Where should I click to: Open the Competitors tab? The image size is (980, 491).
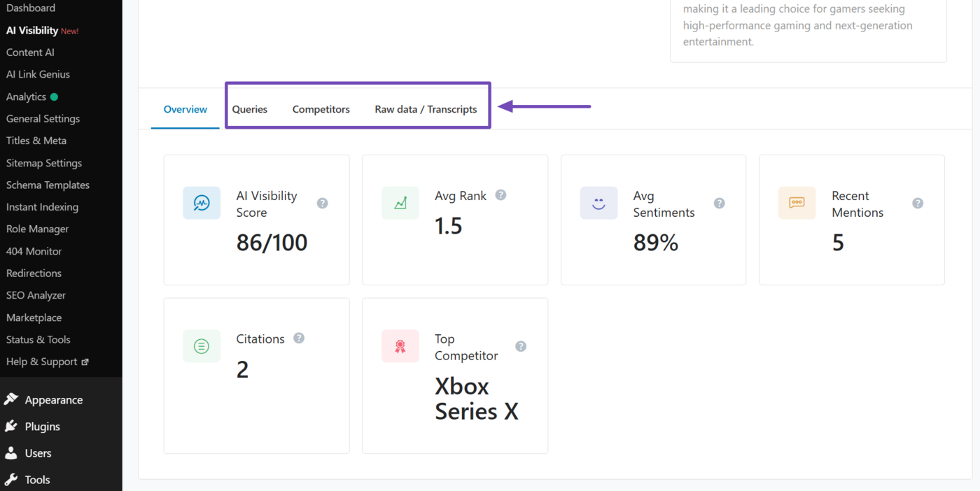(x=321, y=109)
